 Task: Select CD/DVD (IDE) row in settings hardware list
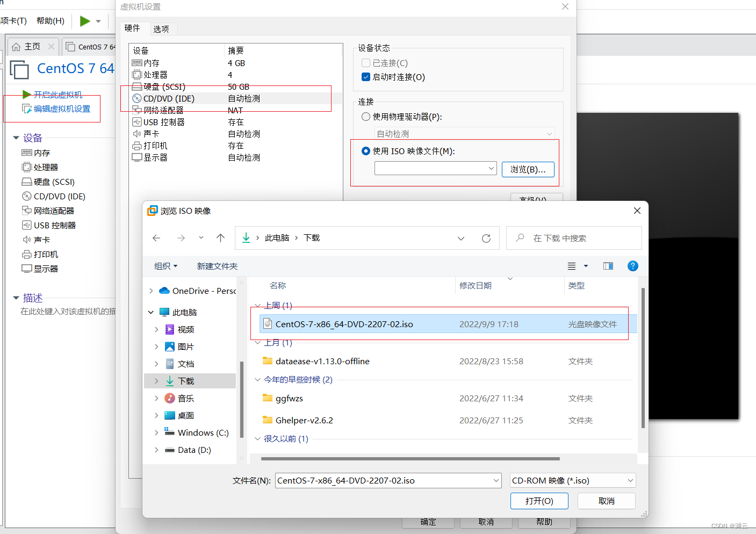pyautogui.click(x=236, y=98)
